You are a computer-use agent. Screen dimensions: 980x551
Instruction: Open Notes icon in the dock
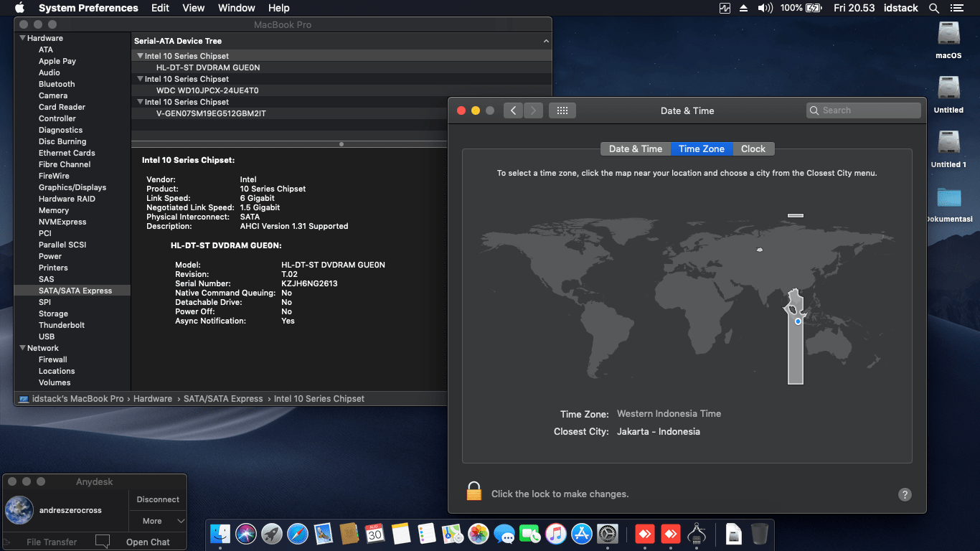point(401,533)
